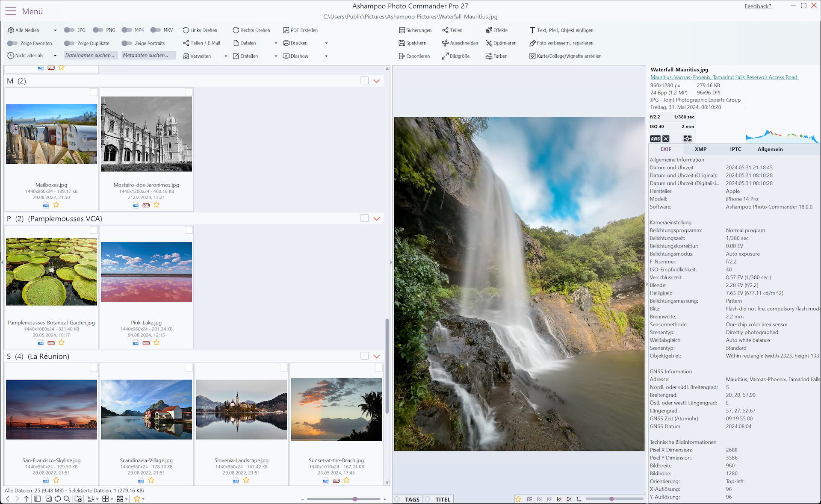Viewport: 821px width, 504px height.
Task: Click the back navigation arrow in bottom toolbar
Action: (x=8, y=499)
